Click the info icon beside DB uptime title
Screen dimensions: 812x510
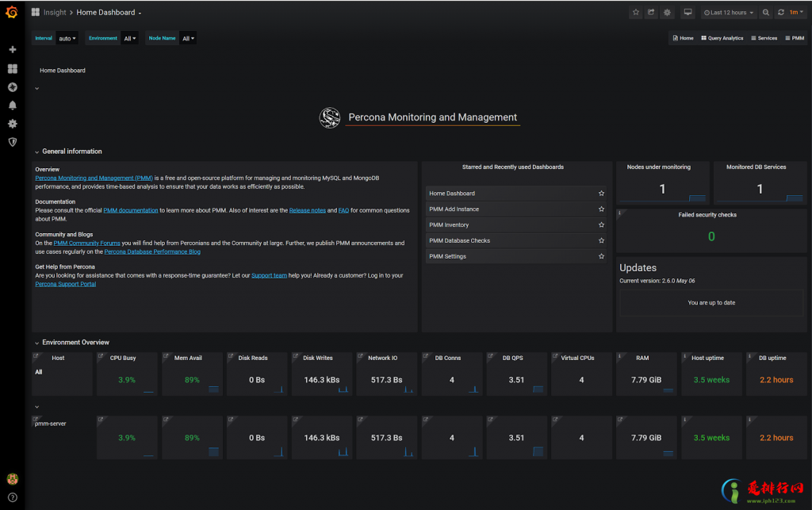point(749,355)
